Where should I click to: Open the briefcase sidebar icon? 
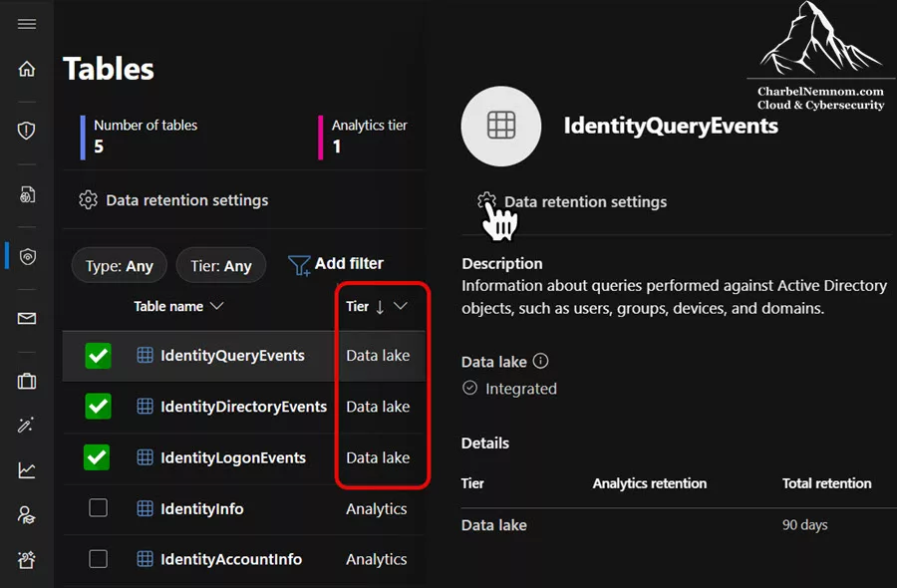coord(27,381)
